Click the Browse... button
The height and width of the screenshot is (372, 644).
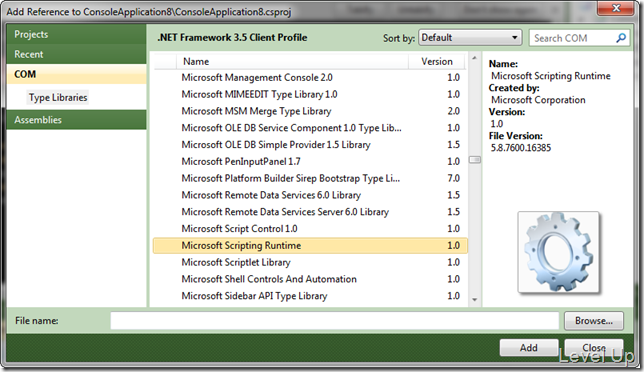pyautogui.click(x=593, y=321)
